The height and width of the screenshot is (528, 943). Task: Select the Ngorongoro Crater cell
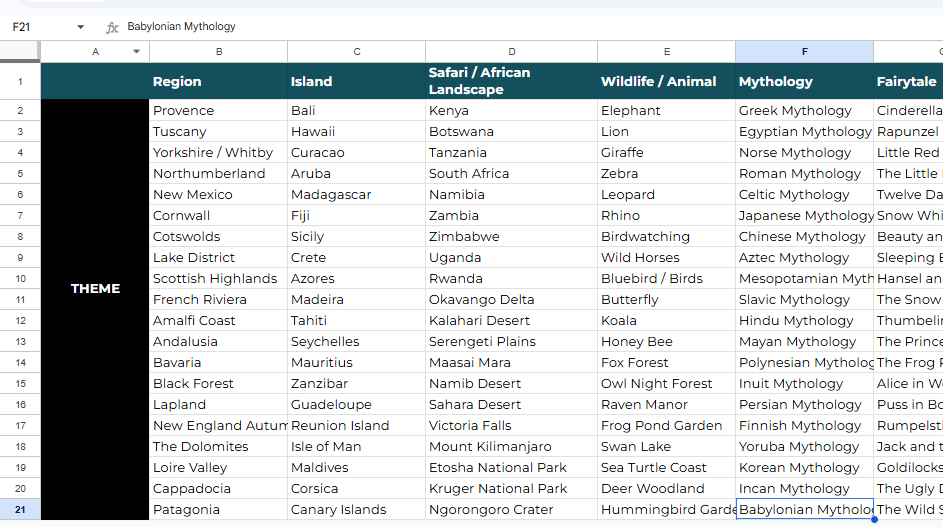click(x=512, y=509)
